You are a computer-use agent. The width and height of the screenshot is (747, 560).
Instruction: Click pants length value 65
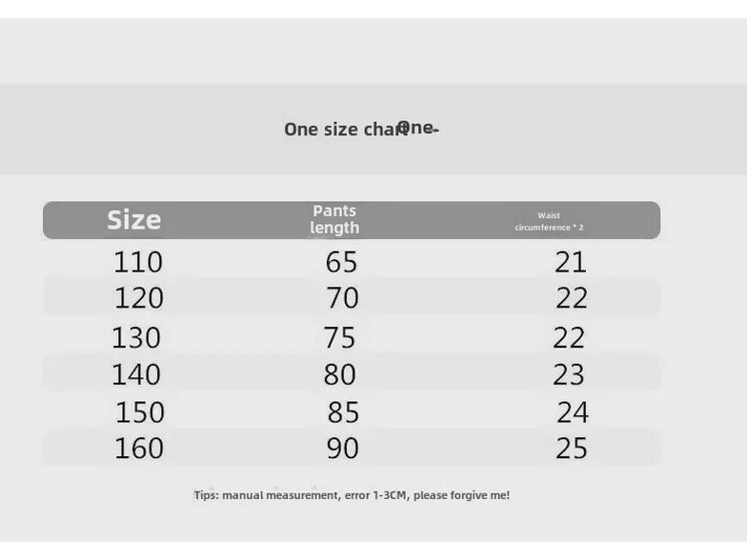point(342,262)
